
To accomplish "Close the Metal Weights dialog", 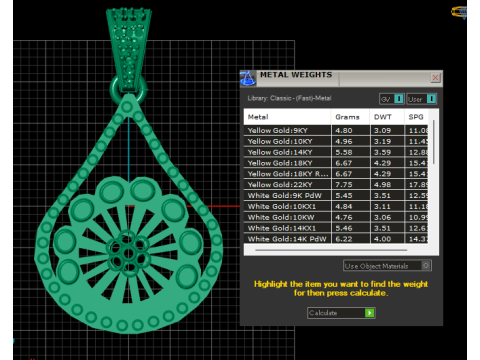I will coord(435,78).
